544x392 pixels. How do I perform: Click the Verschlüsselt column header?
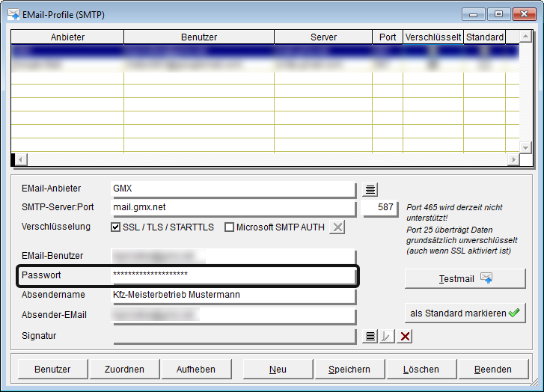coord(433,37)
